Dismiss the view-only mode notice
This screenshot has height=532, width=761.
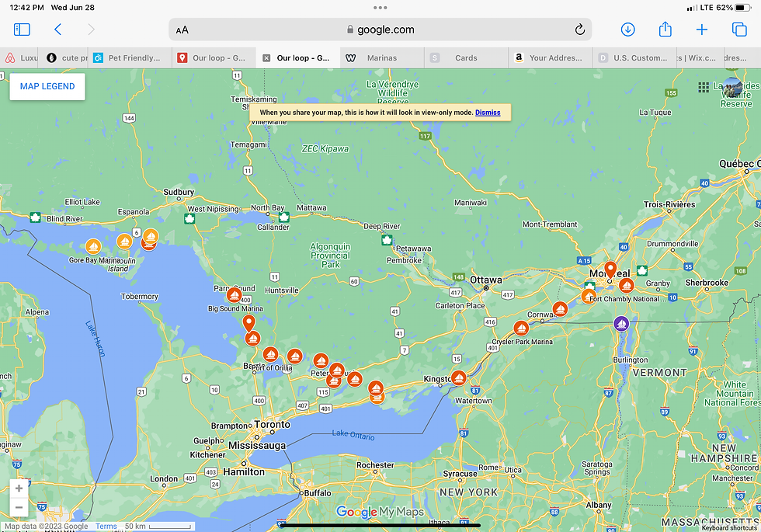click(488, 112)
